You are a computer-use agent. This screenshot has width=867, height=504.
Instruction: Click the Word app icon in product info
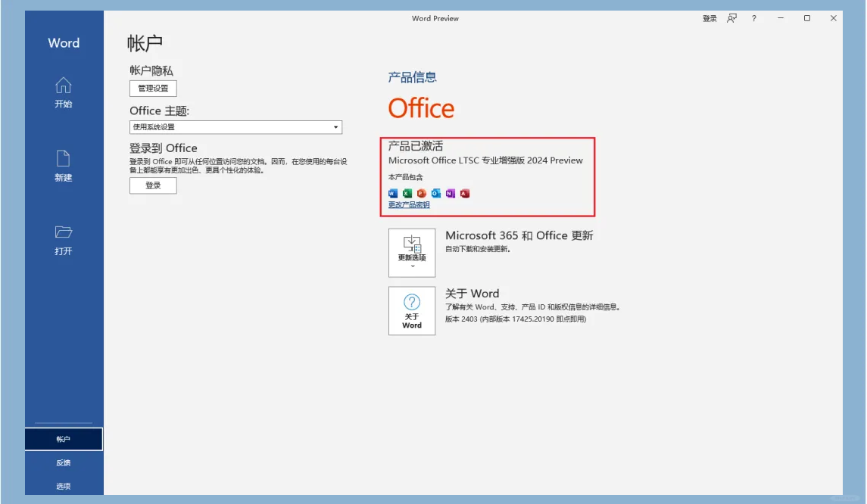(x=393, y=194)
